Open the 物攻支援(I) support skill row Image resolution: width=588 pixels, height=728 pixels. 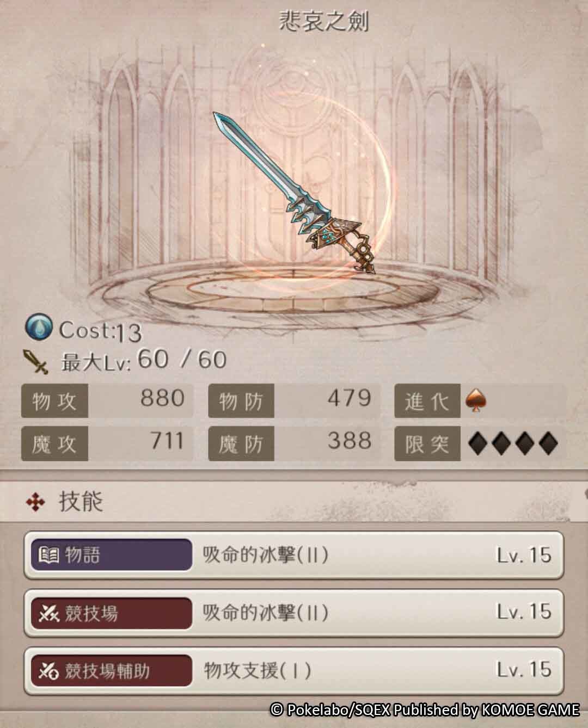294,670
